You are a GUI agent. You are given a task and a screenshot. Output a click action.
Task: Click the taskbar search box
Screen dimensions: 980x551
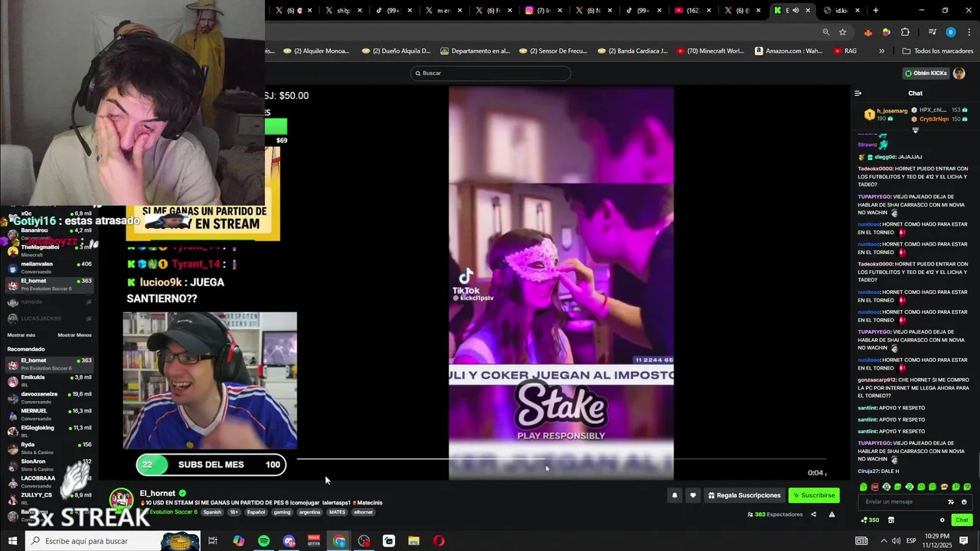[112, 541]
